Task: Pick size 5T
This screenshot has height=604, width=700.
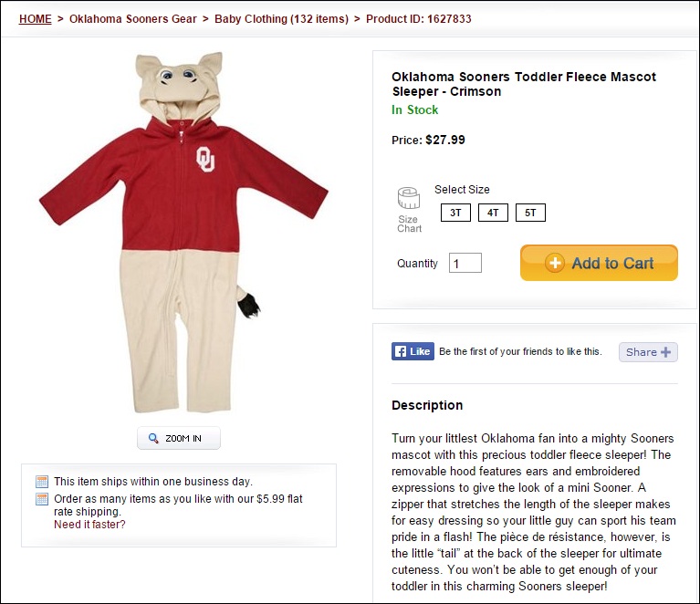Action: pyautogui.click(x=530, y=213)
